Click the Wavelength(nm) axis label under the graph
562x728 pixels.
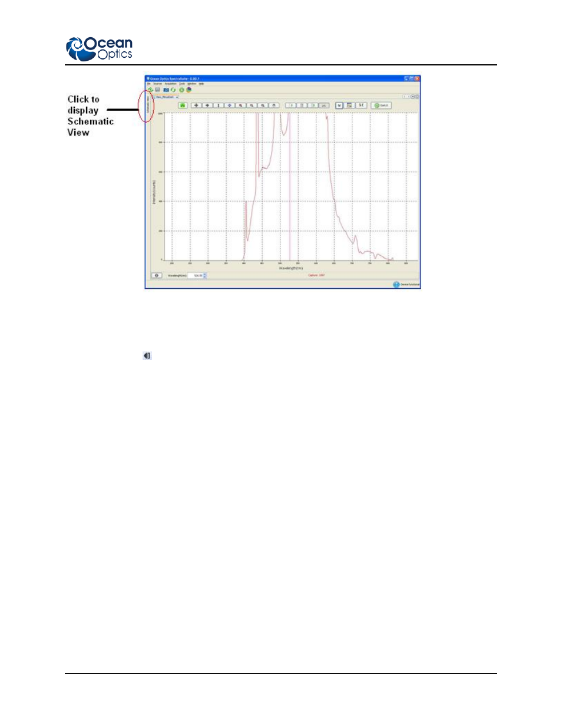tap(291, 268)
